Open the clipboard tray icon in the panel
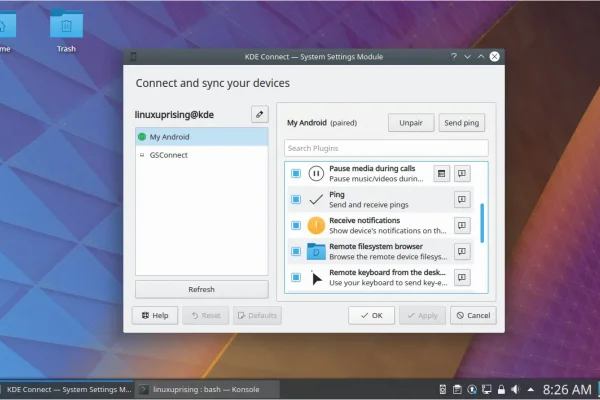This screenshot has width=600, height=400. coord(457,390)
